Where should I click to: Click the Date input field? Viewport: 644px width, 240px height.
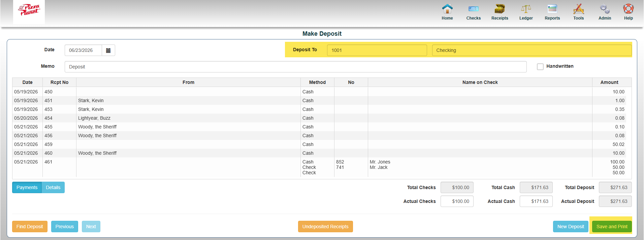[83, 50]
